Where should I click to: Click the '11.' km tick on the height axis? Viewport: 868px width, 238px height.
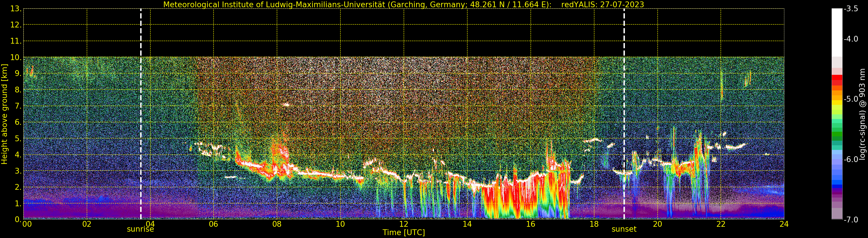(16, 41)
